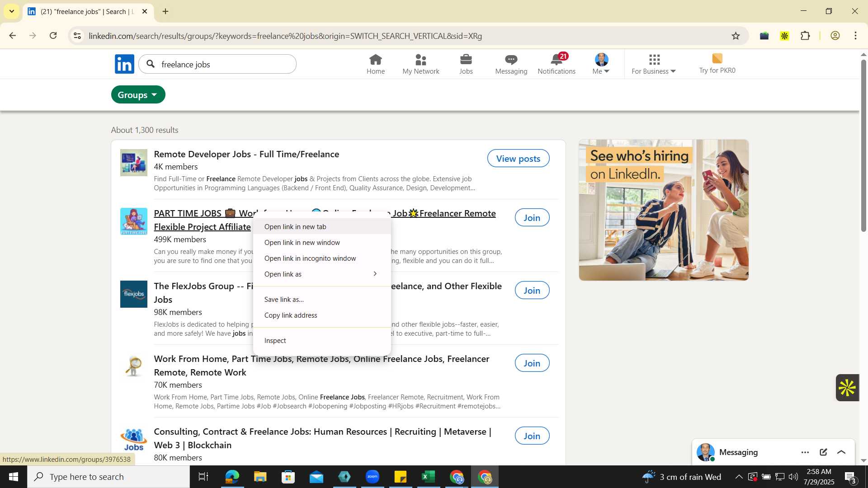This screenshot has width=868, height=488.
Task: Join the PART TIME JOBS group
Action: tap(532, 218)
